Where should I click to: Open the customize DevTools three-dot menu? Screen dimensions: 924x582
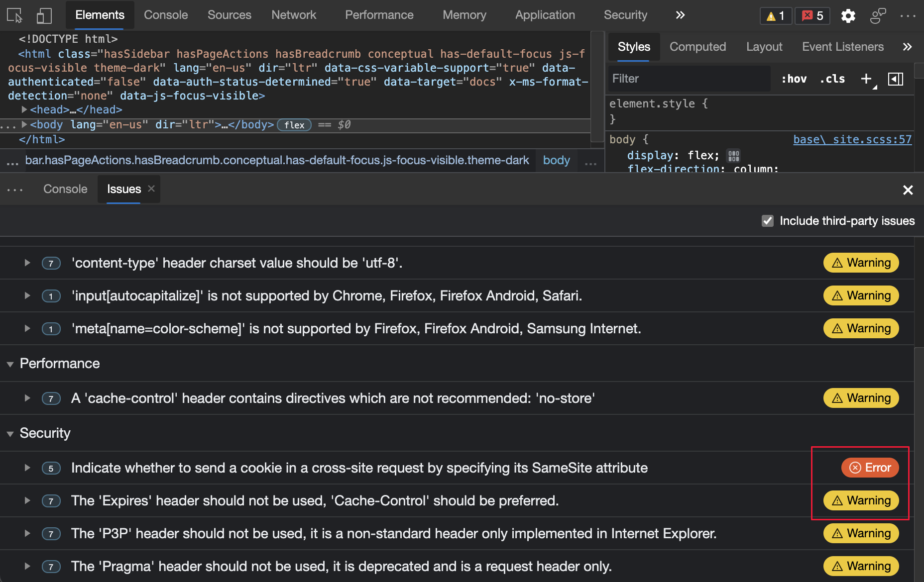[908, 15]
